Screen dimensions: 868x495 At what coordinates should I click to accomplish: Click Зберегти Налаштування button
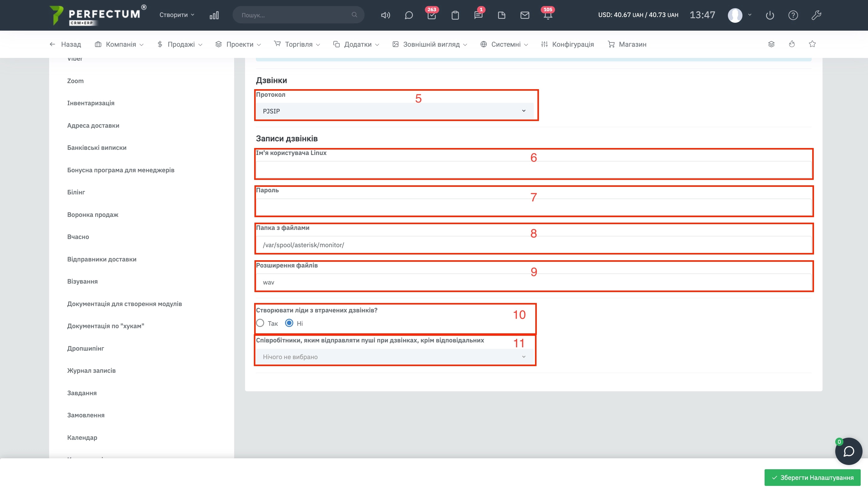(x=812, y=478)
